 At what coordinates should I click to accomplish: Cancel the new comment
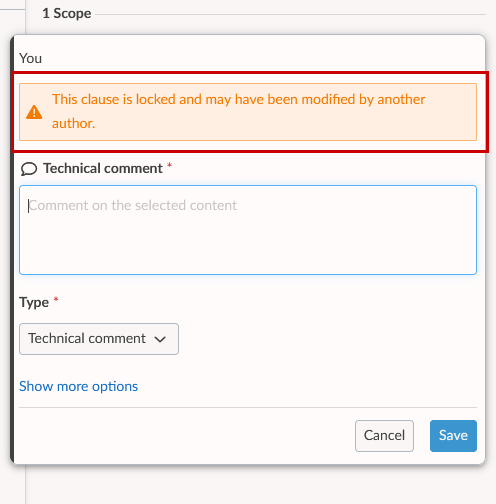tap(384, 436)
